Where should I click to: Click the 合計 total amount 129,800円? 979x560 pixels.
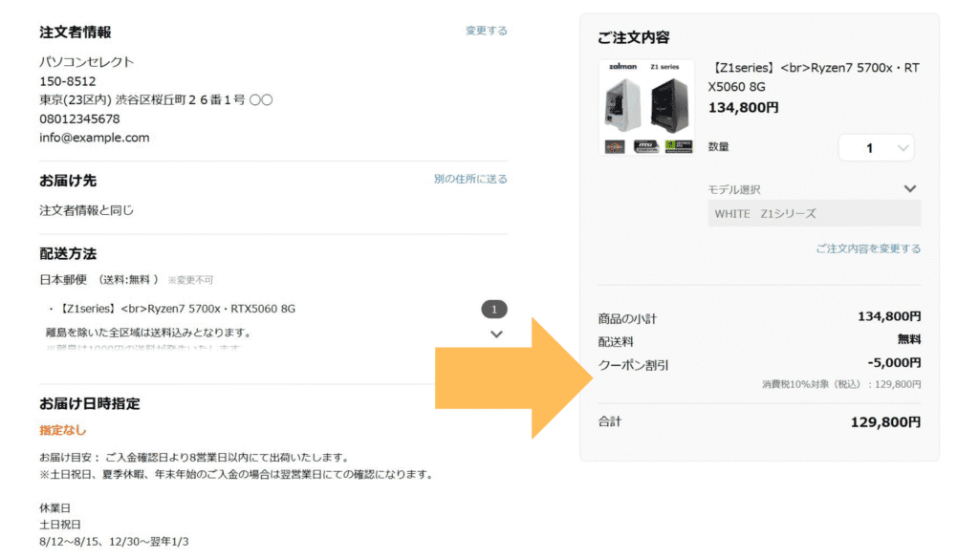[885, 421]
